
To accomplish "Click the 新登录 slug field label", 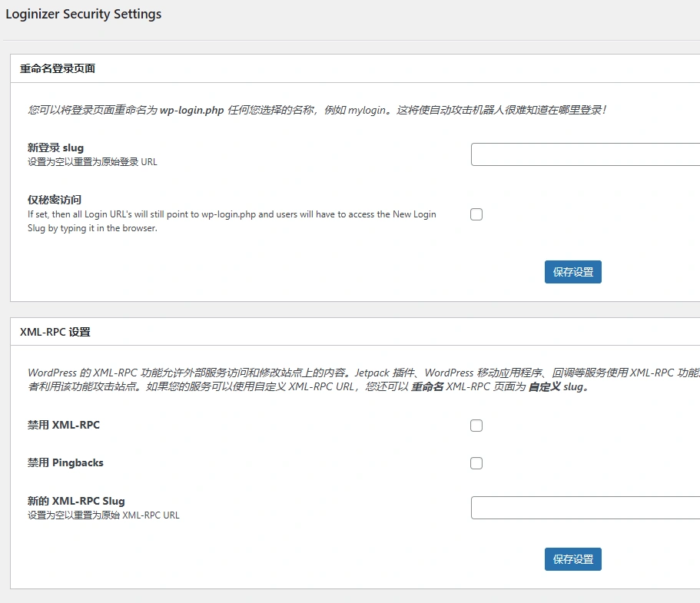I will [x=55, y=147].
